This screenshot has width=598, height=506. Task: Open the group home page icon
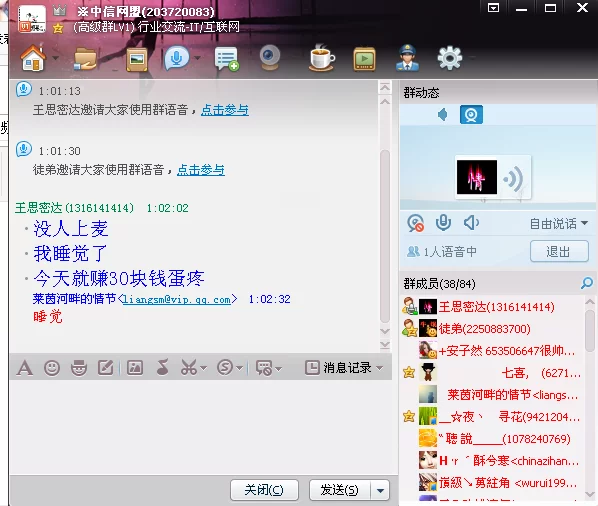(x=33, y=58)
